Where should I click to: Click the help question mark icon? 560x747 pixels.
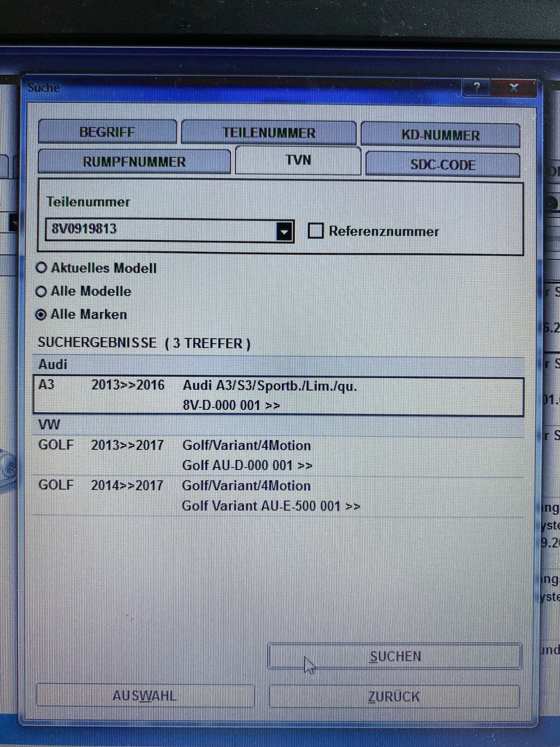click(476, 87)
